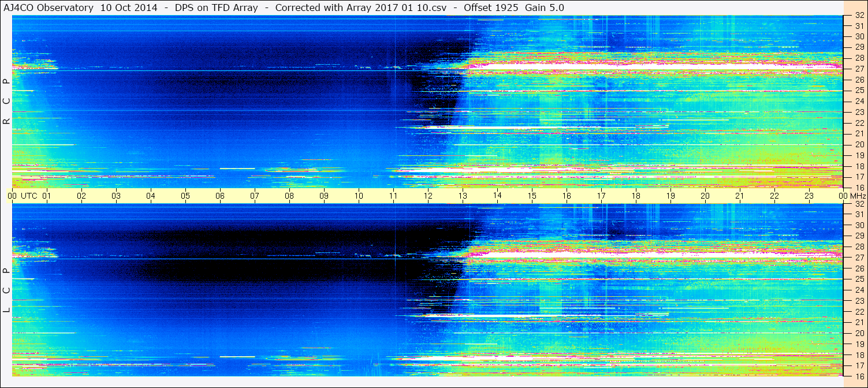
Task: Click the 01 UTC hour mark
Action: point(47,196)
